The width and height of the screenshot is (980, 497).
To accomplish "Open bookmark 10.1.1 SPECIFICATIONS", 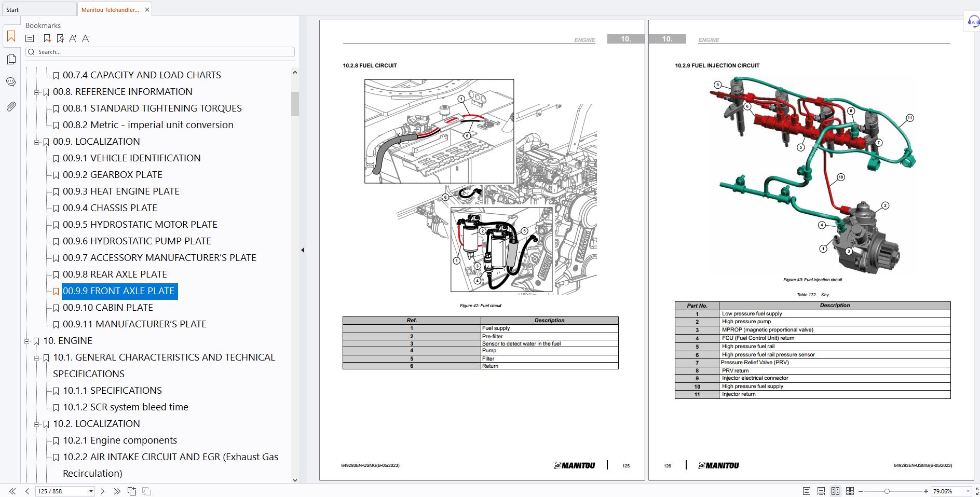I will pyautogui.click(x=112, y=391).
